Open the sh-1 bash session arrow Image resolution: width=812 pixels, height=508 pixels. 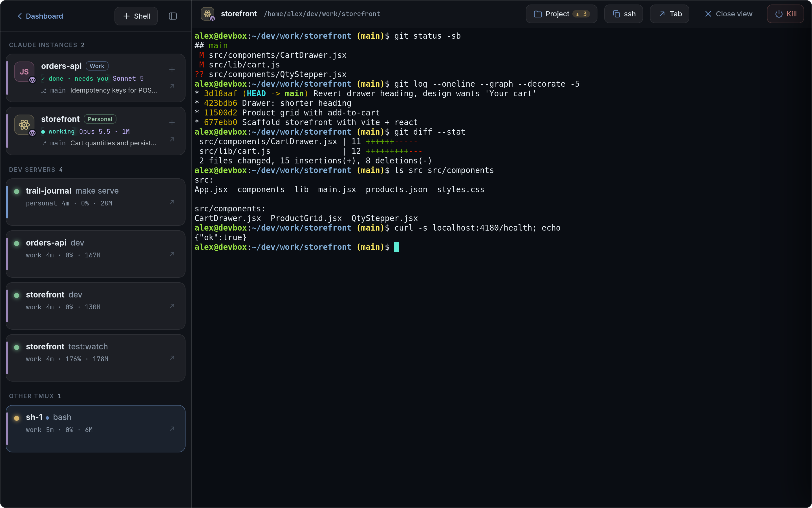point(172,429)
